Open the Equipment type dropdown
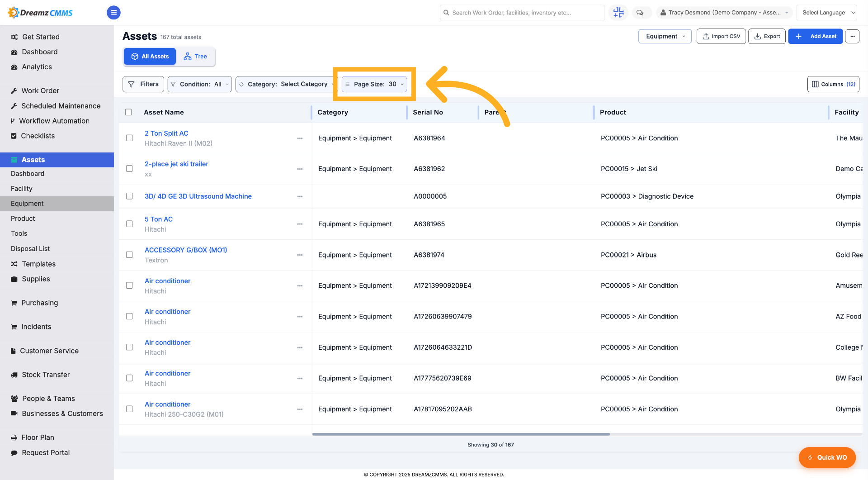 (x=665, y=36)
